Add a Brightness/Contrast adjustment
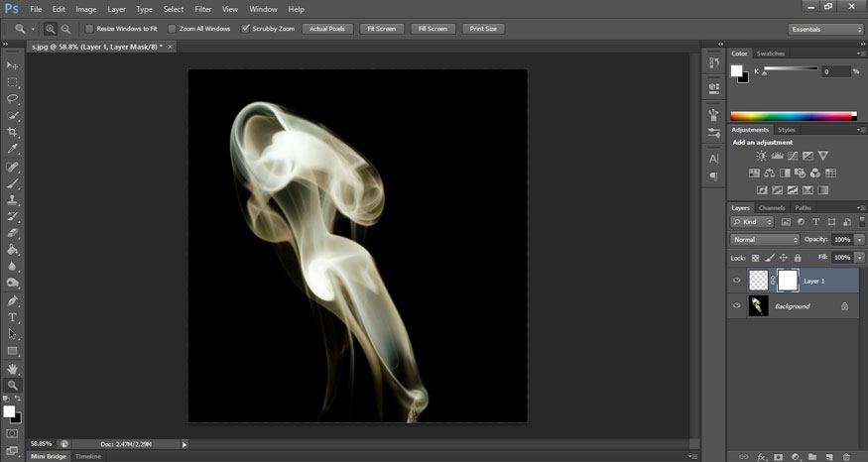This screenshot has height=462, width=868. (762, 156)
